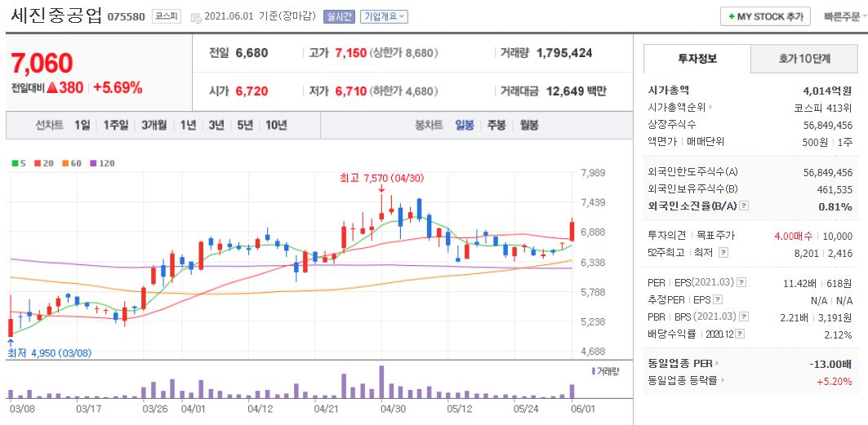The image size is (868, 425).
Task: Select the 10년 line chart period
Action: coord(276,126)
